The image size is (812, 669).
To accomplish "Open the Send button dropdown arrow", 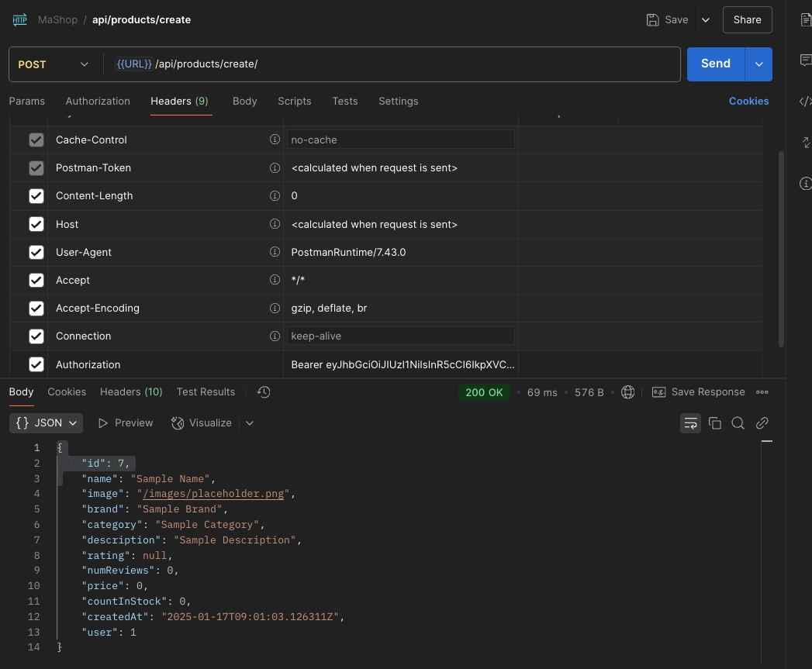I will tap(758, 64).
